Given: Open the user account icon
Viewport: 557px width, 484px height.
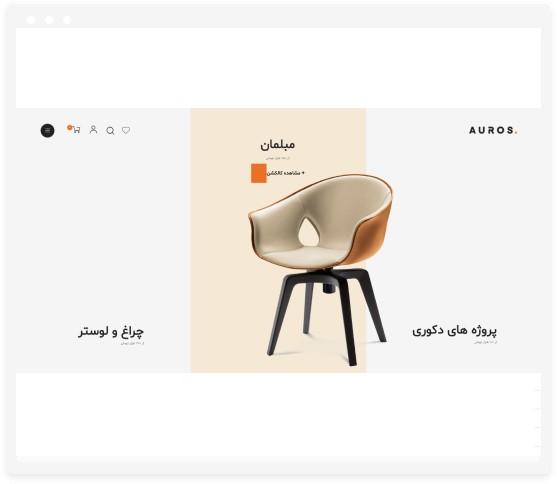Looking at the screenshot, I should (x=93, y=129).
